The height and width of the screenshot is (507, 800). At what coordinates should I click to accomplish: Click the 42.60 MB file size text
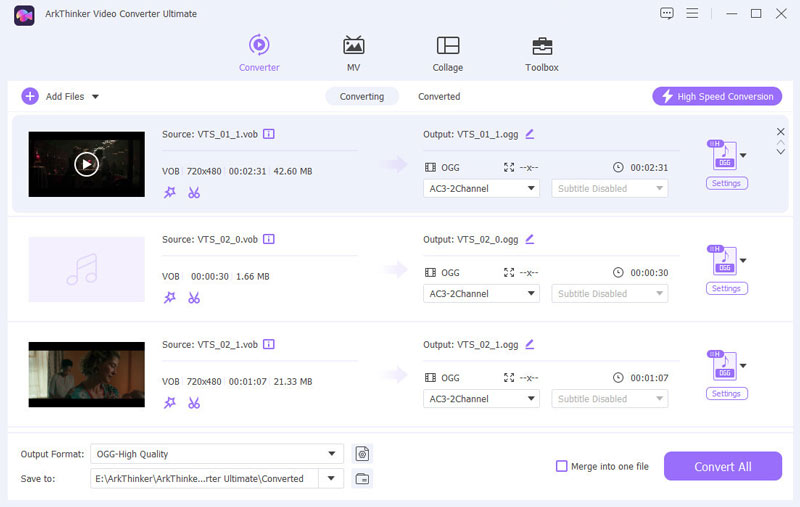pyautogui.click(x=292, y=171)
